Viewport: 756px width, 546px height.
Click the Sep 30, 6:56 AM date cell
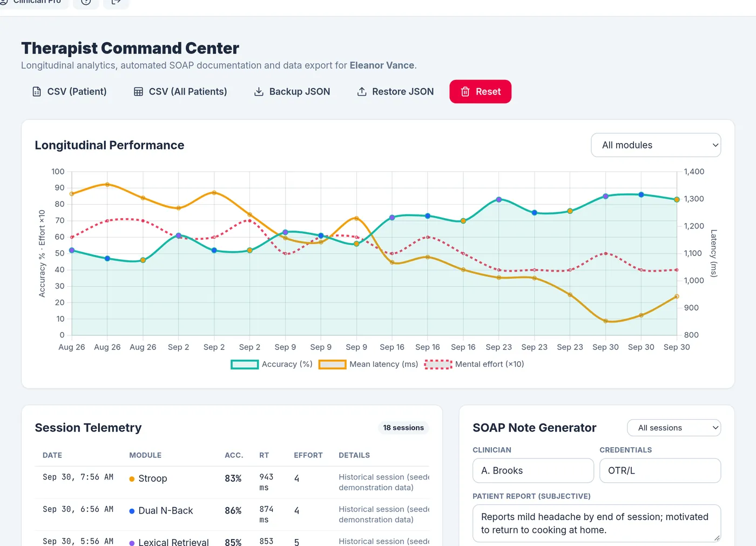coord(78,510)
